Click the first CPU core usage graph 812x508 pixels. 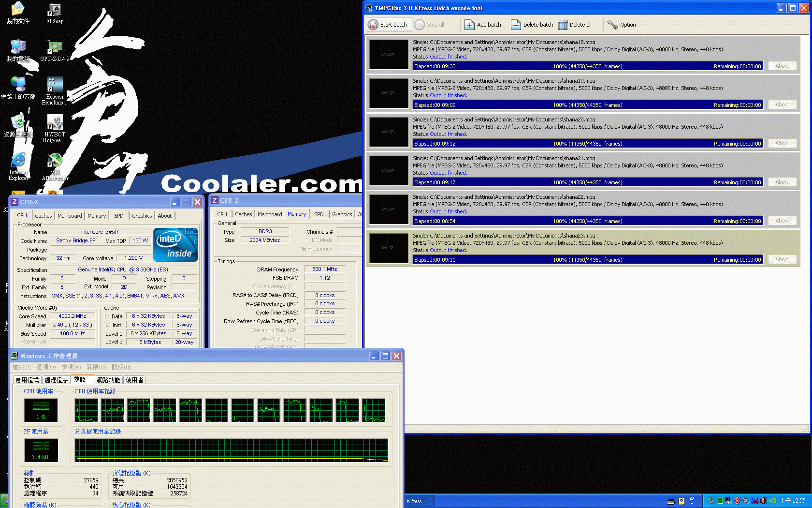87,410
